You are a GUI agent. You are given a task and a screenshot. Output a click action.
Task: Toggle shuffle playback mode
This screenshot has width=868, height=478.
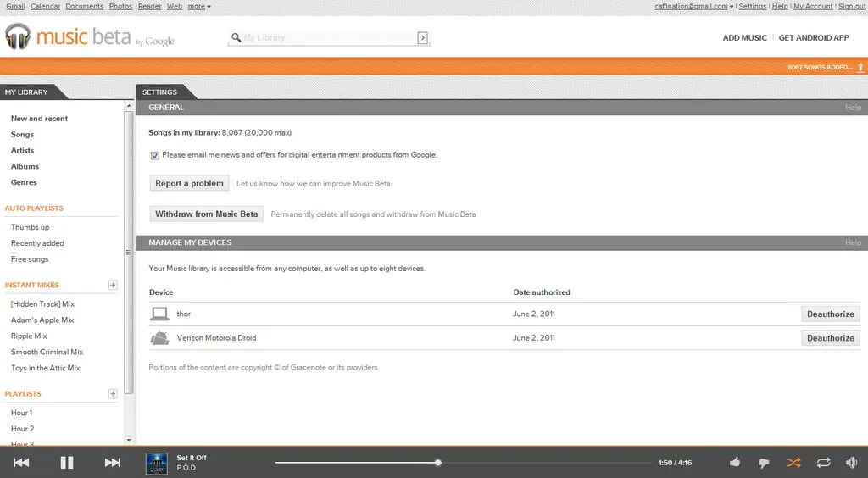(793, 463)
